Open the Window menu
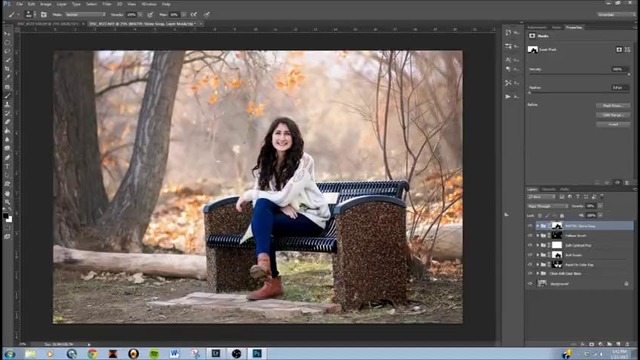The image size is (640, 360). tap(149, 4)
